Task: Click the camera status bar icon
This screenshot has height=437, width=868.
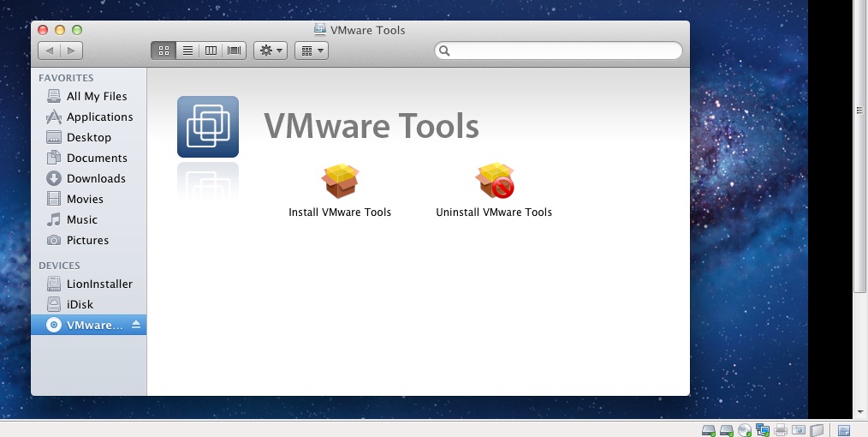Action: tap(799, 430)
